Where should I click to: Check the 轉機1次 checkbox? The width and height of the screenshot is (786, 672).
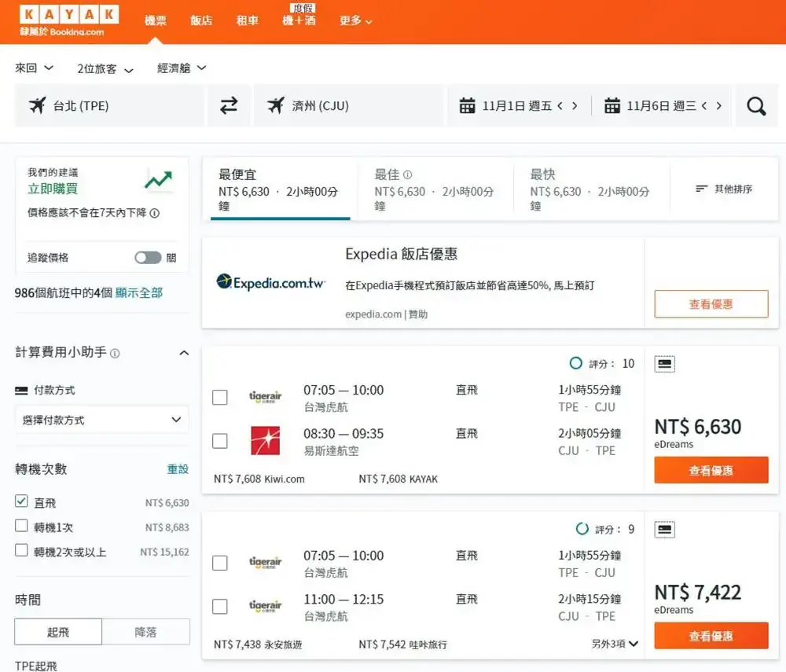[21, 526]
